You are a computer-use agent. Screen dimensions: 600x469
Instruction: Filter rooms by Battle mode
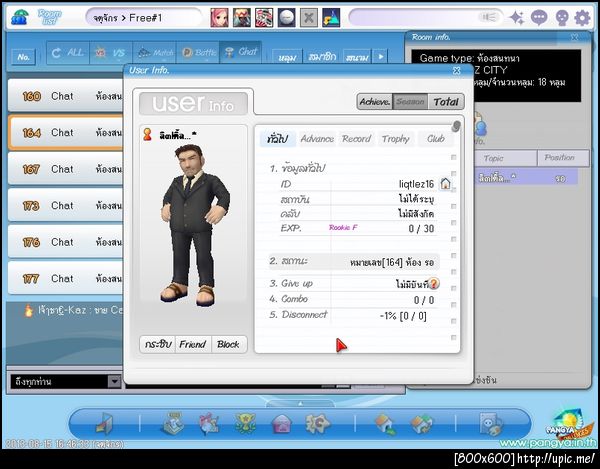point(198,53)
